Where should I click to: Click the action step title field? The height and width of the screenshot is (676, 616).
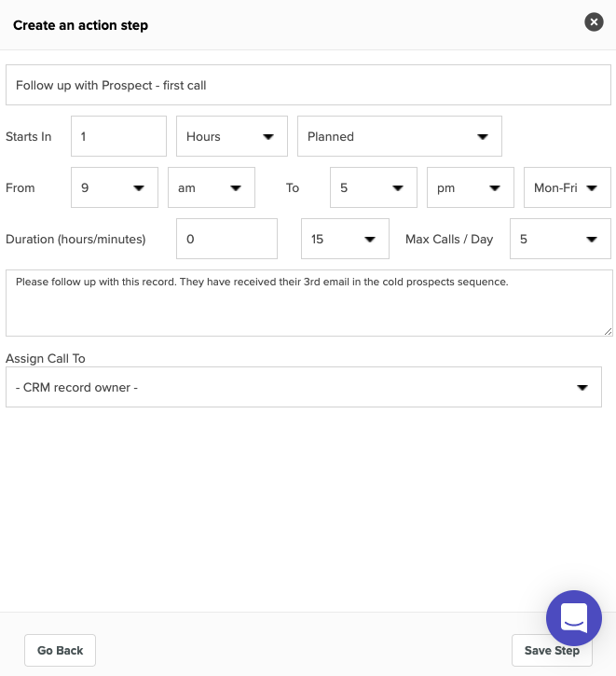coord(308,85)
